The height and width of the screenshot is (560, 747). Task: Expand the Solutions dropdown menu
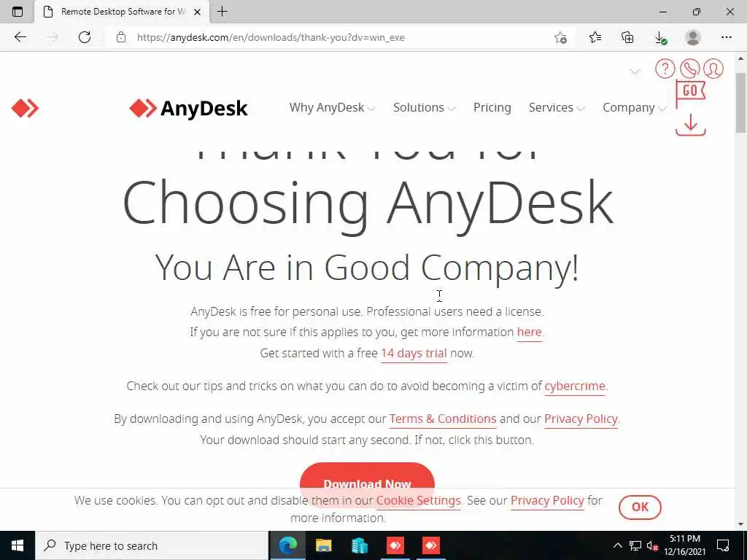425,108
